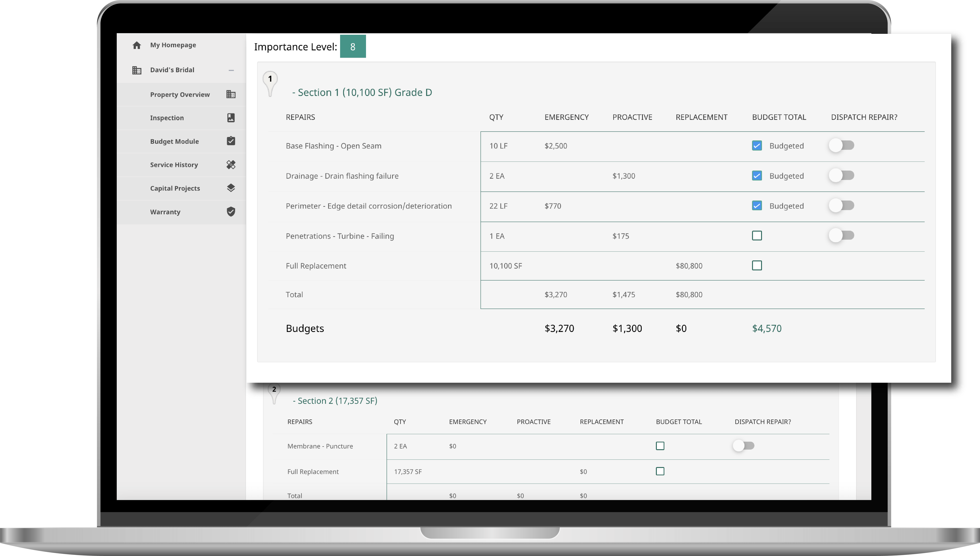The height and width of the screenshot is (556, 980).
Task: Click the Warranty shield icon
Action: [x=231, y=212]
